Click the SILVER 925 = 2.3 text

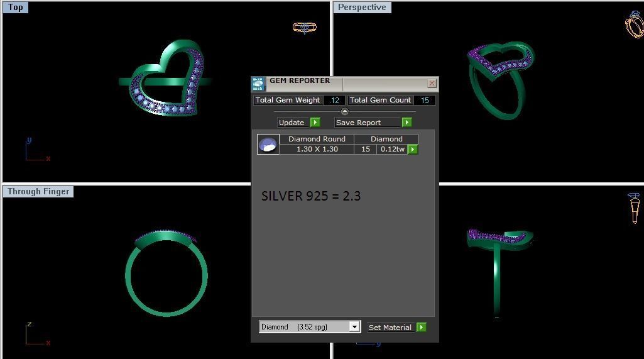coord(311,196)
